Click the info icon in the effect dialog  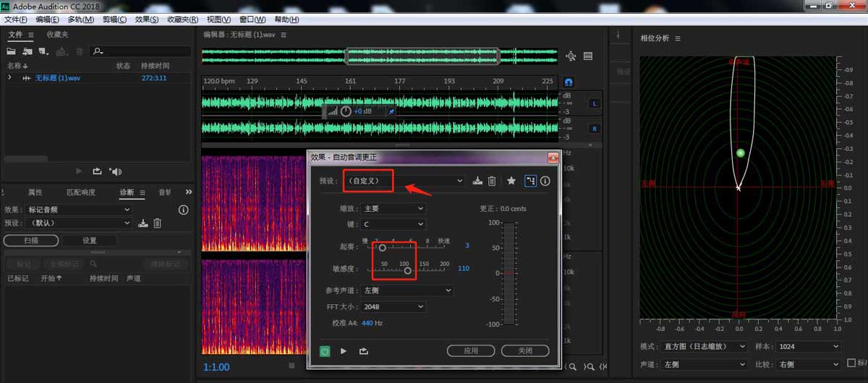point(545,181)
